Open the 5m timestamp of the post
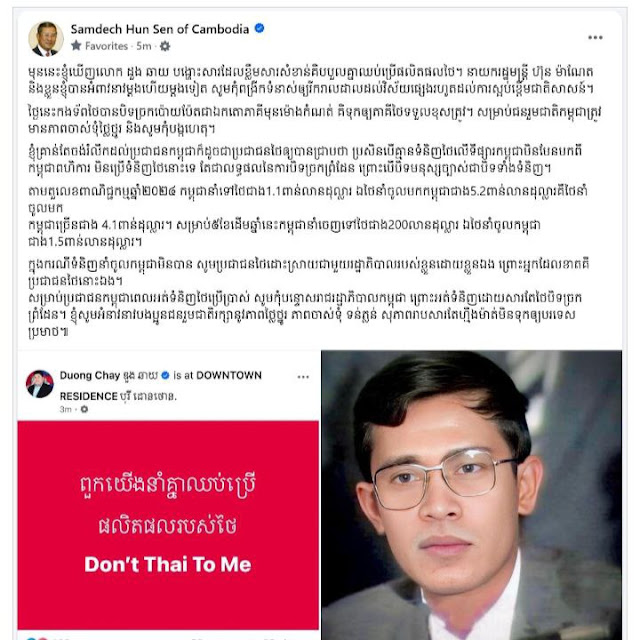 (x=144, y=46)
